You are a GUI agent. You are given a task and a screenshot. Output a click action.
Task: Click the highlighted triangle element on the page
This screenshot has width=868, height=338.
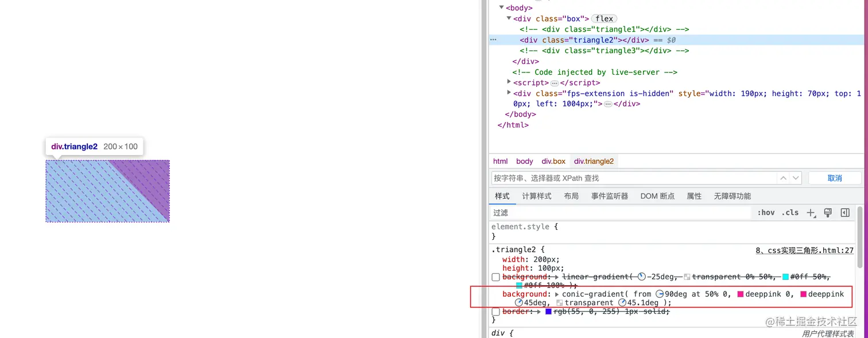pos(108,191)
